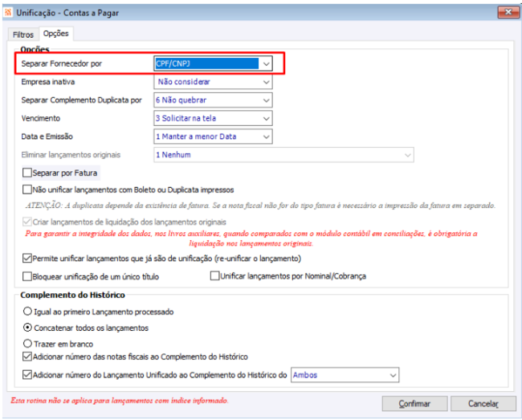Click the Data e Emissão label

pos(47,137)
